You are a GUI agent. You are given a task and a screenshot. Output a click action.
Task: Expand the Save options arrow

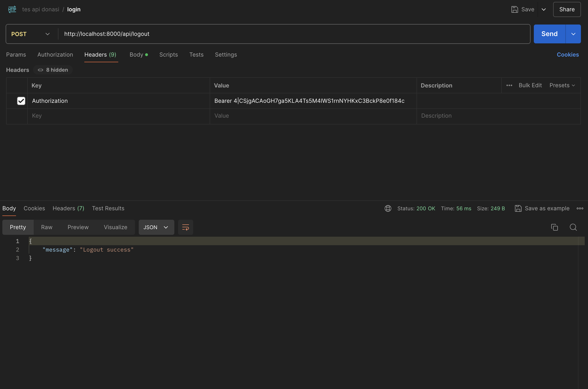pyautogui.click(x=544, y=9)
